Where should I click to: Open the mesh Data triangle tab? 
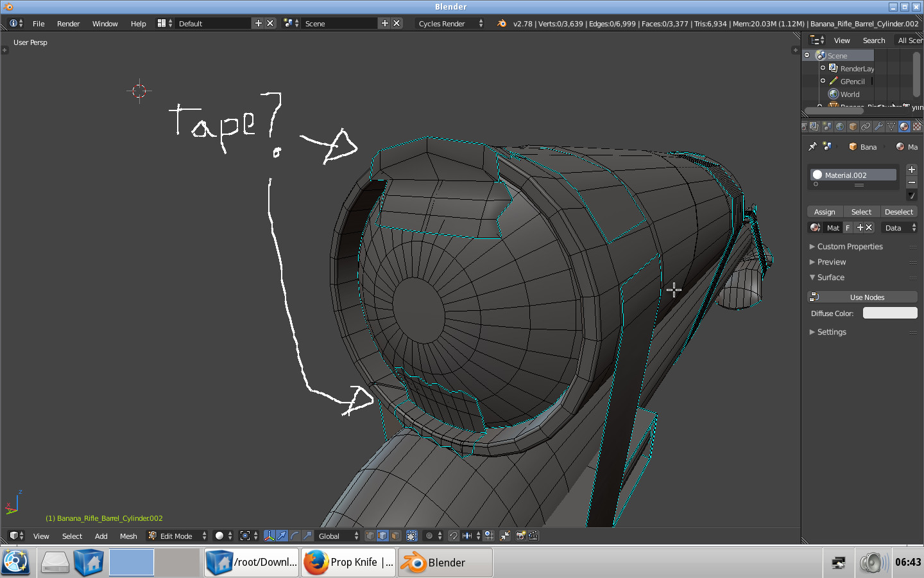click(891, 127)
